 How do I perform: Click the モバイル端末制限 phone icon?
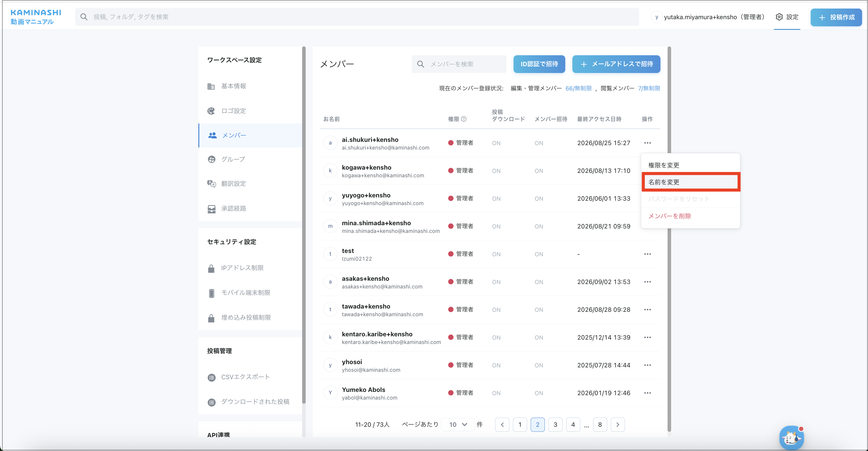(x=211, y=293)
